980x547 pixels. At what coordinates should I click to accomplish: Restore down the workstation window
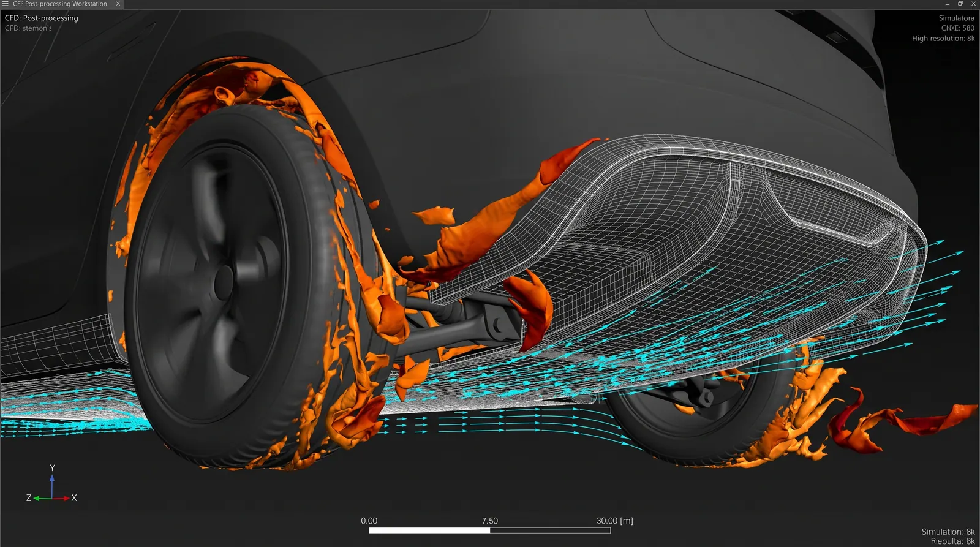point(960,4)
